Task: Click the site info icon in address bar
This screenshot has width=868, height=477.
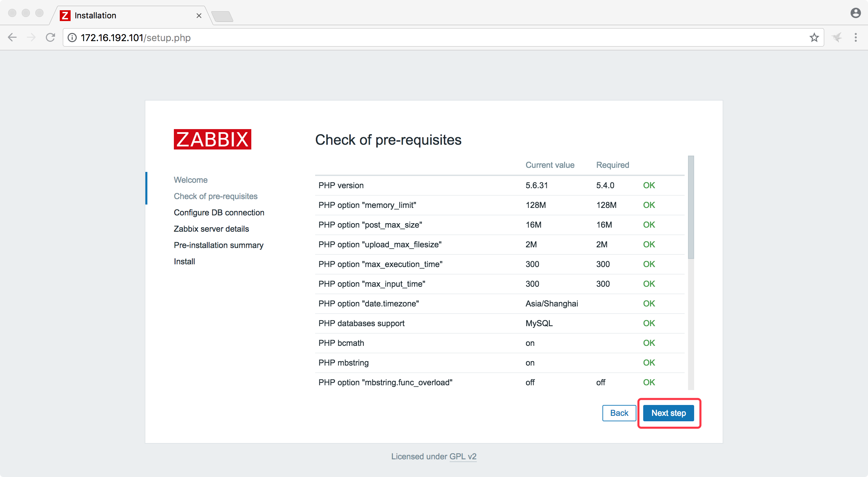Action: (x=72, y=37)
